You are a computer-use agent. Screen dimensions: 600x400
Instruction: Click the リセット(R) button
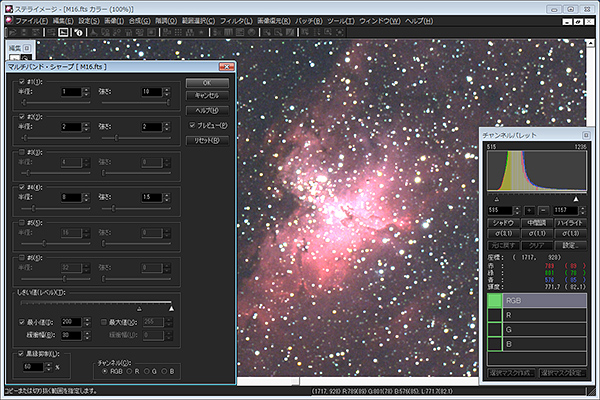(x=207, y=140)
